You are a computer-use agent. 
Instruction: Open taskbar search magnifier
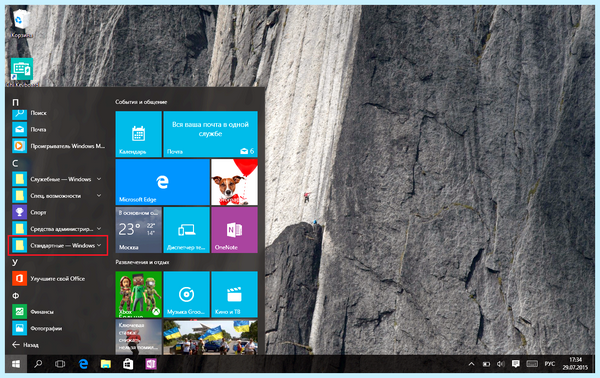38,364
